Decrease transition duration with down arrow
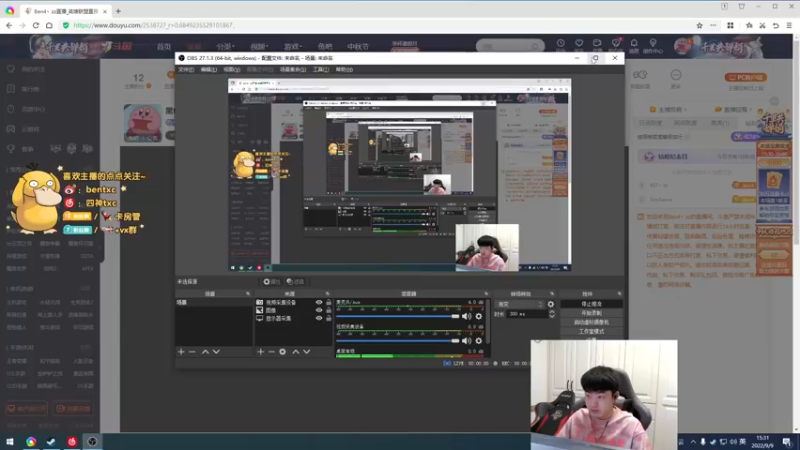The height and width of the screenshot is (450, 800). point(552,316)
